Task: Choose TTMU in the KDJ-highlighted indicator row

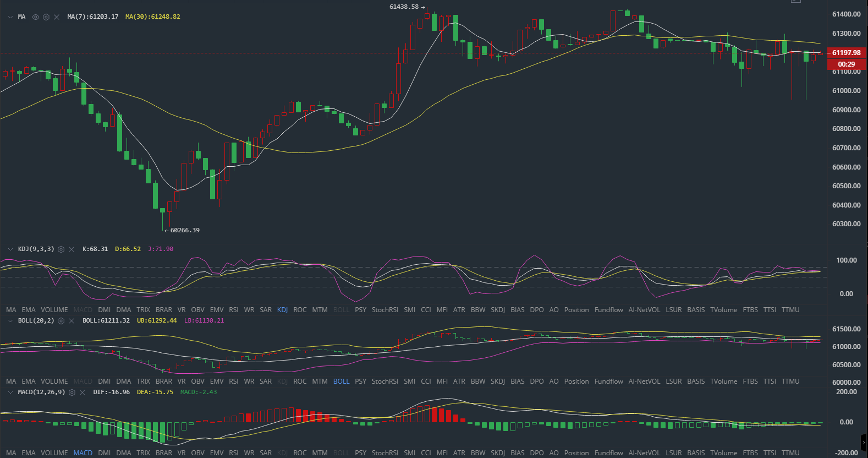Action: (790, 310)
